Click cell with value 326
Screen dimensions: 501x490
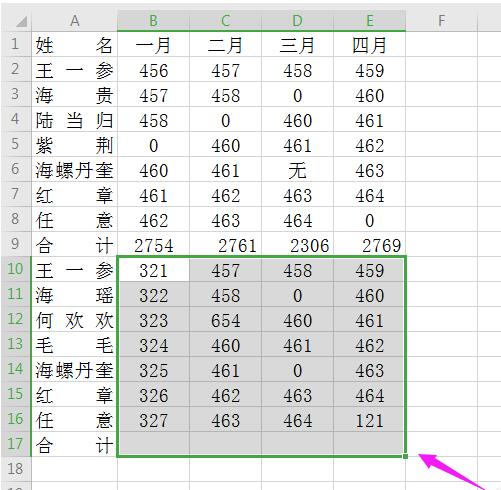click(x=153, y=395)
